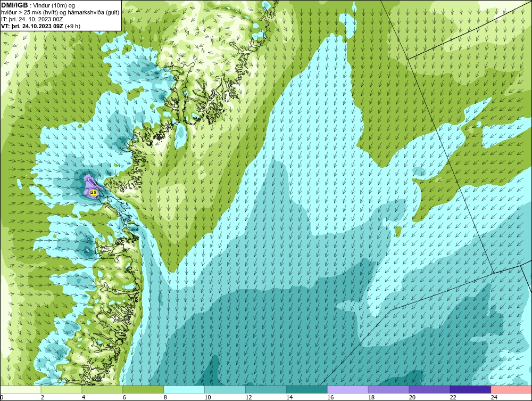Screen dimensions: 532x401
Task: Click the yellow 29 max gust marker
Action: (93, 193)
